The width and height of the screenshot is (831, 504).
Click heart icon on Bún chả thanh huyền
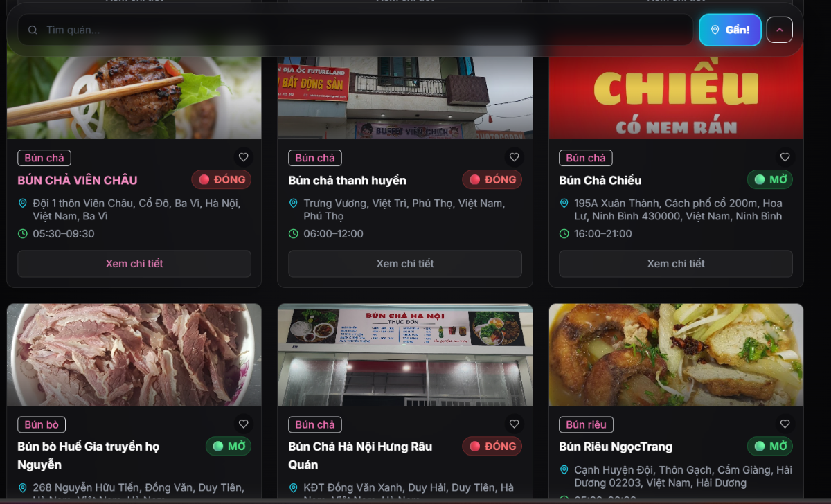(514, 157)
